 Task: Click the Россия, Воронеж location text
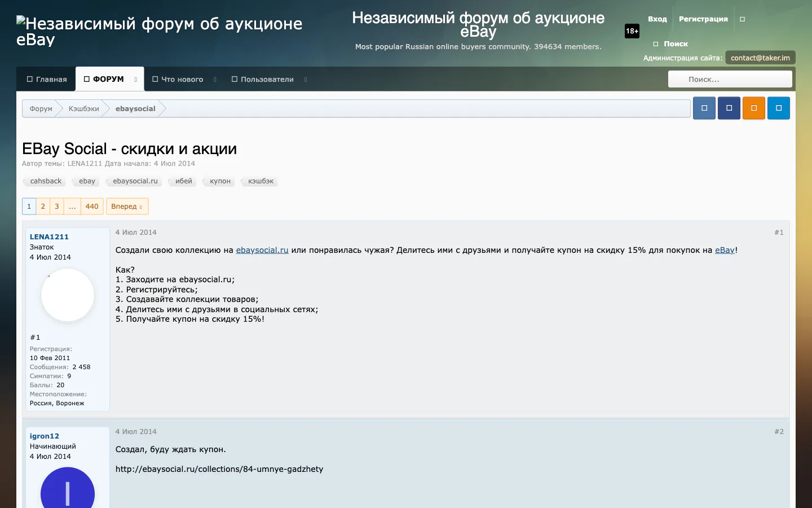coord(57,404)
